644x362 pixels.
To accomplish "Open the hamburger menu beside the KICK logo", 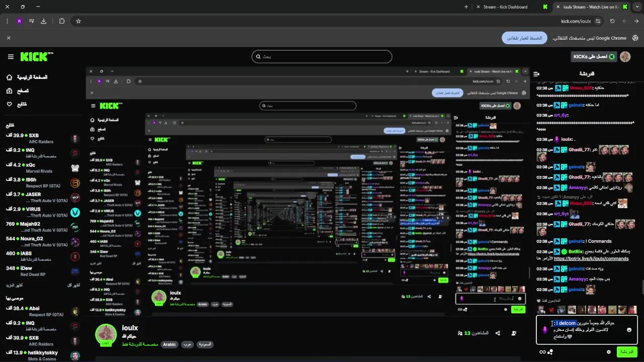I will click(x=11, y=57).
